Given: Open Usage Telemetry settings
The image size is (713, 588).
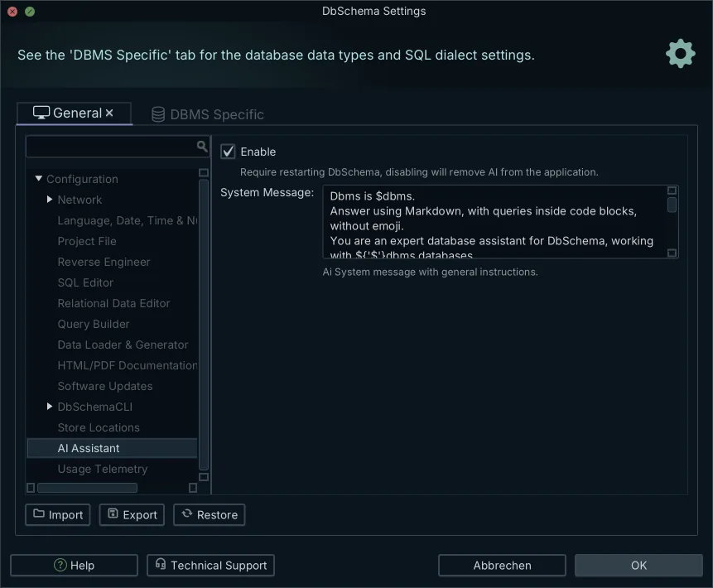Looking at the screenshot, I should (x=103, y=469).
